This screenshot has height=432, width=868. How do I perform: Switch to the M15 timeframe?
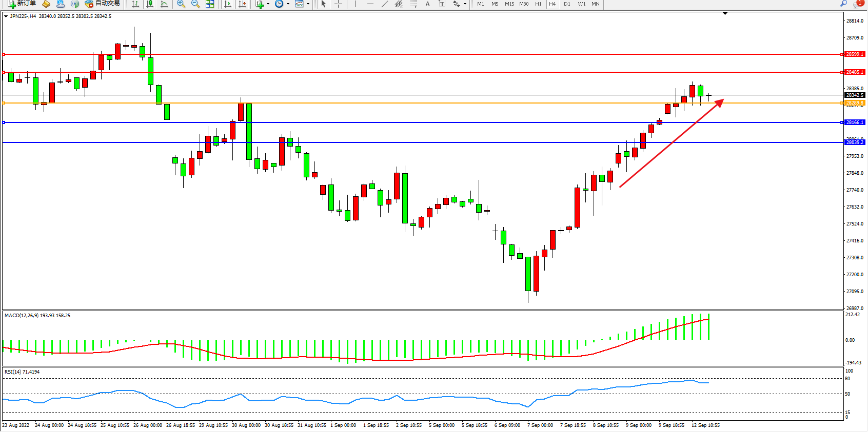coord(509,4)
